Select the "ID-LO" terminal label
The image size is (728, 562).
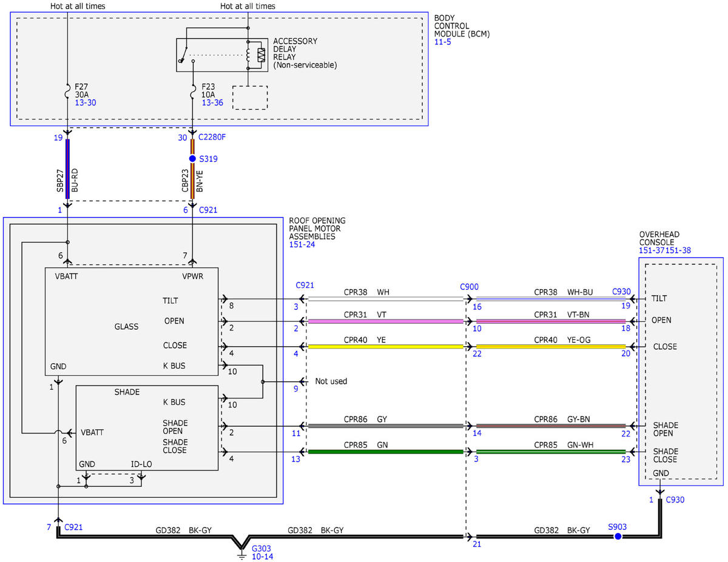141,464
